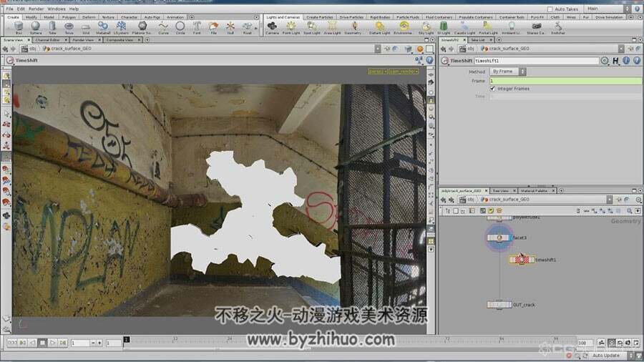
Task: Toggle the display flag on facet3 node
Action: (x=509, y=238)
